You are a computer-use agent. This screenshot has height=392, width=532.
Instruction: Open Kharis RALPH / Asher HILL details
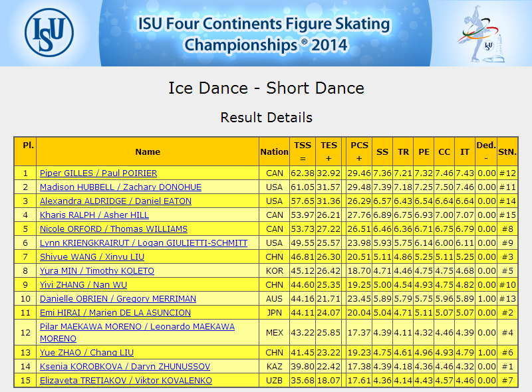pos(94,215)
